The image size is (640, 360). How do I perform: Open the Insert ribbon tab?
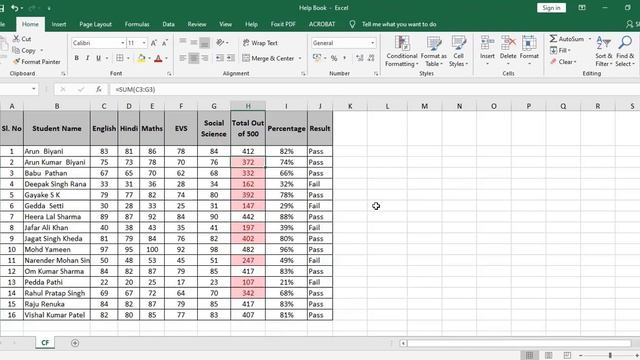point(59,24)
